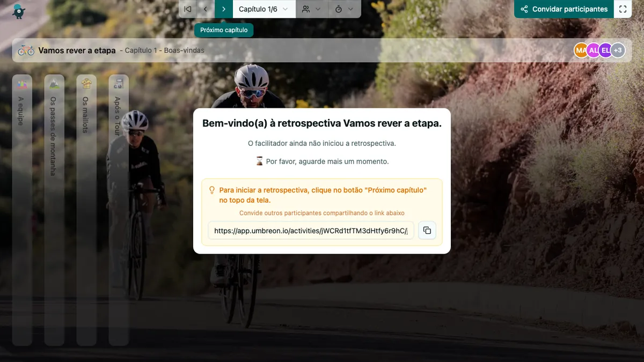Open the Após o Tour column
This screenshot has width=644, height=362.
coord(119,210)
